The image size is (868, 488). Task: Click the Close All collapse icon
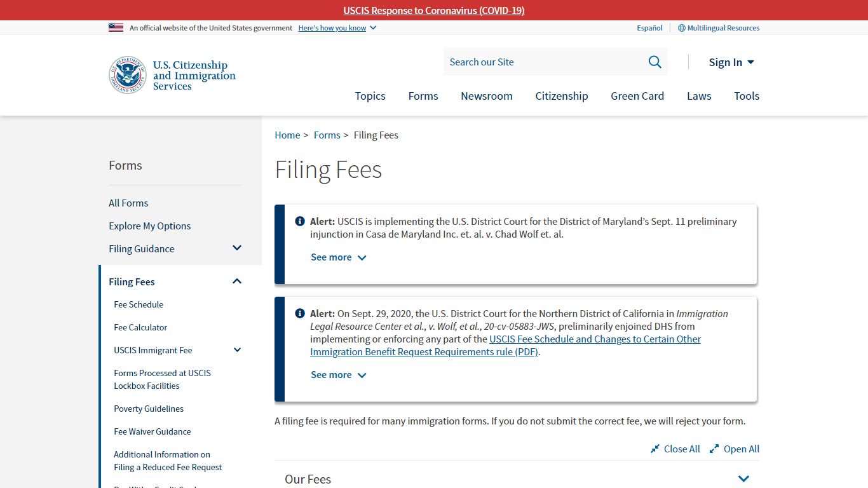coord(655,449)
